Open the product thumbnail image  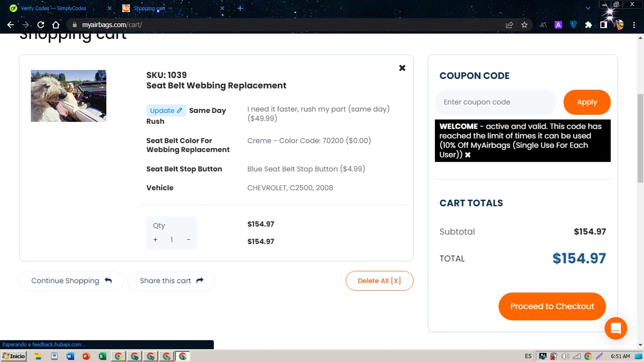point(69,96)
